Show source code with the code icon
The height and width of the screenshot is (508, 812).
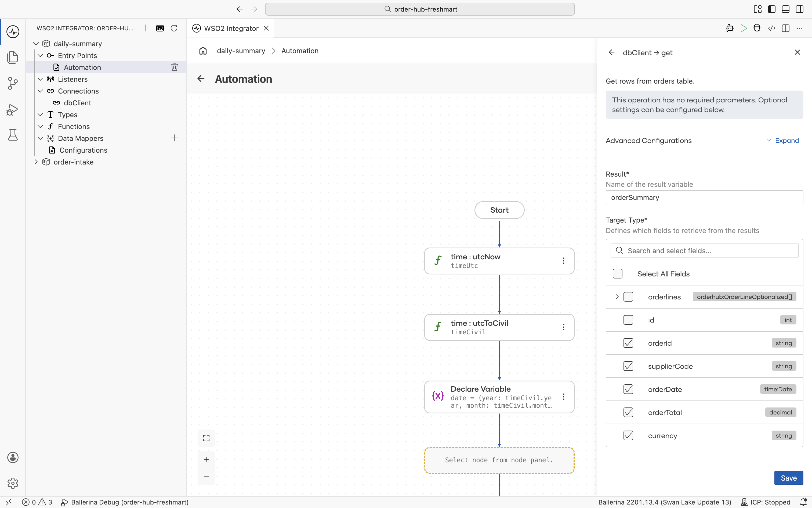[x=771, y=28]
